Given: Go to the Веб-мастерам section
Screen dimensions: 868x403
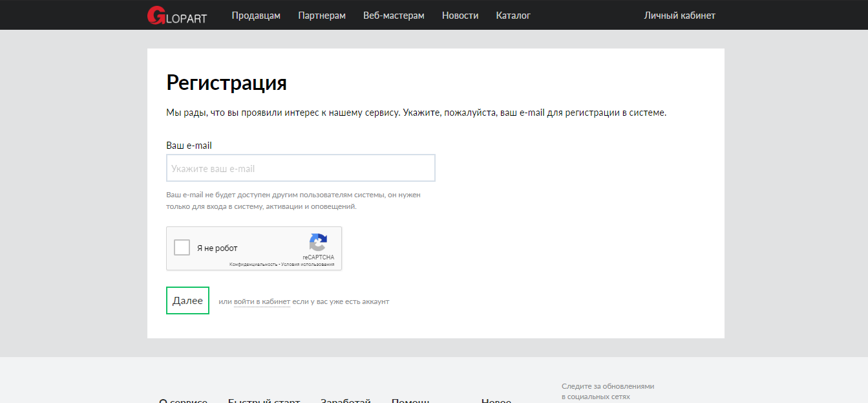Looking at the screenshot, I should click(x=394, y=16).
